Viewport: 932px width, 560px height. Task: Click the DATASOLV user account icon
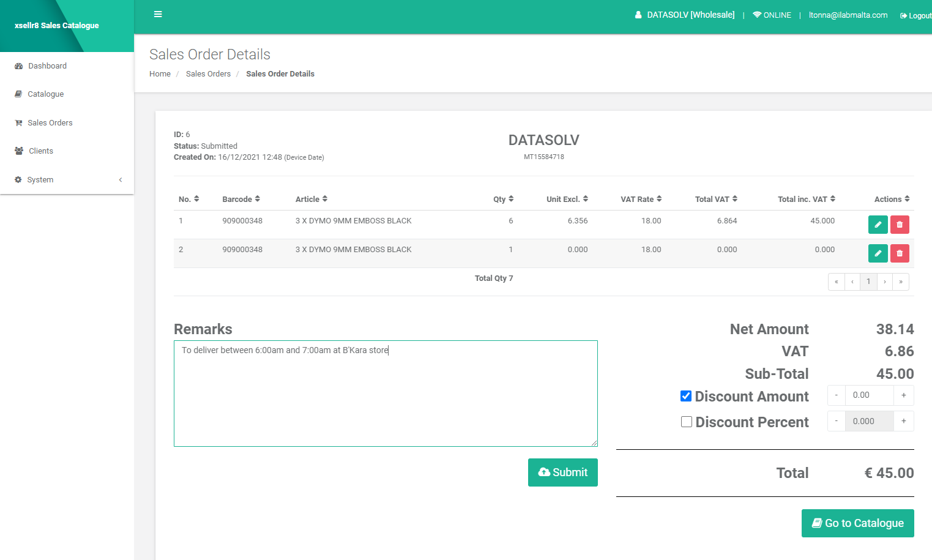[x=637, y=15]
